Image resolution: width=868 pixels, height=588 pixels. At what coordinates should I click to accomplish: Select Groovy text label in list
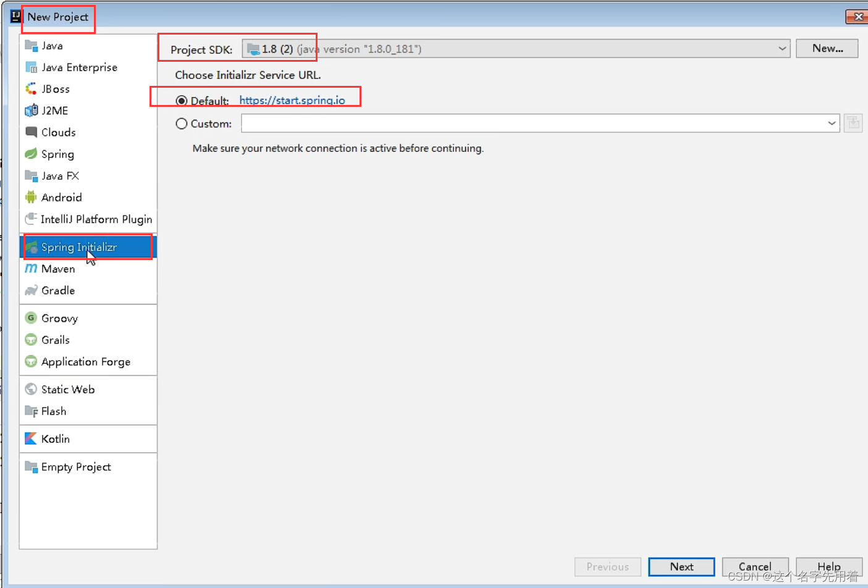click(x=60, y=318)
